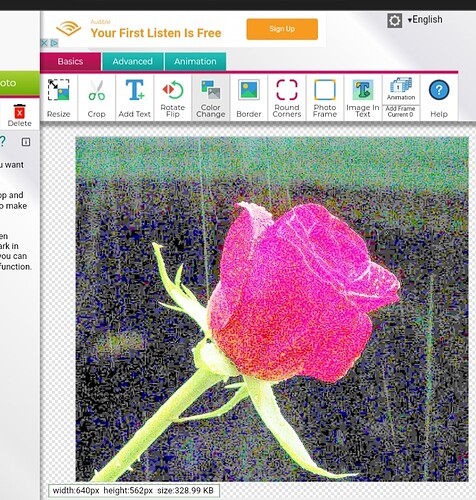Add Frame to animation

click(401, 112)
